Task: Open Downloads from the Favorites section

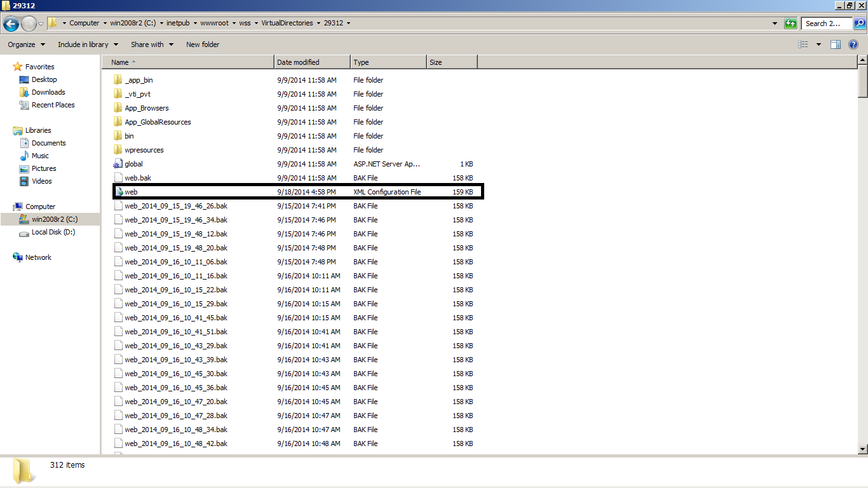Action: [x=48, y=92]
